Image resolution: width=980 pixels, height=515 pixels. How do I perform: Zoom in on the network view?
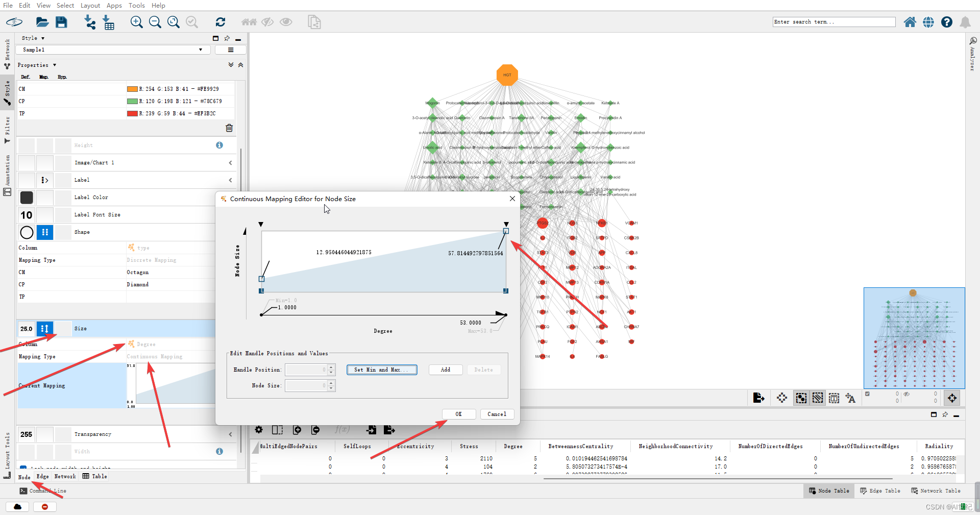tap(136, 22)
